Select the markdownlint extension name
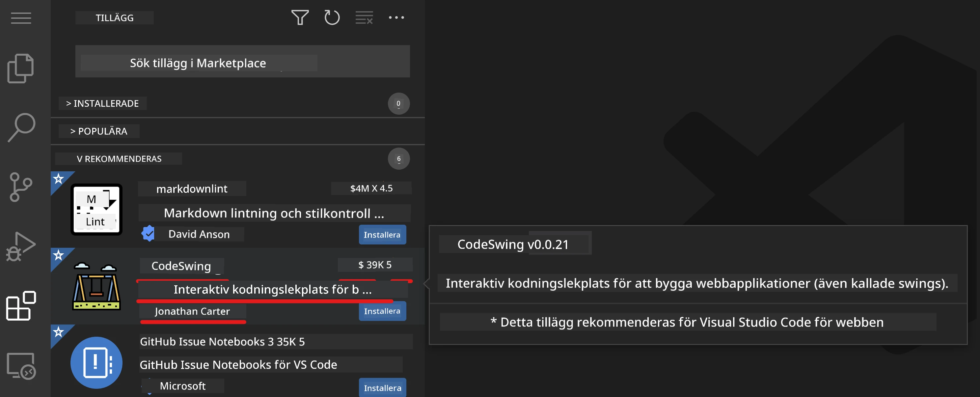 pos(192,189)
